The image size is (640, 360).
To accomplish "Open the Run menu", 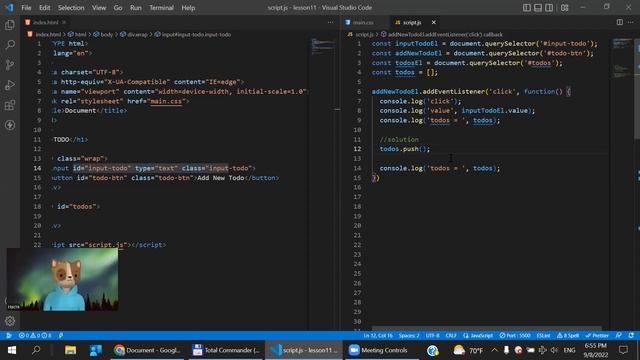I will click(136, 8).
